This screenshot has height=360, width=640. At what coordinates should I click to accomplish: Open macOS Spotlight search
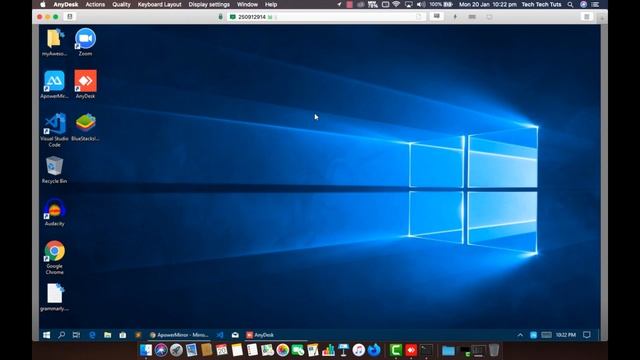[x=570, y=4]
